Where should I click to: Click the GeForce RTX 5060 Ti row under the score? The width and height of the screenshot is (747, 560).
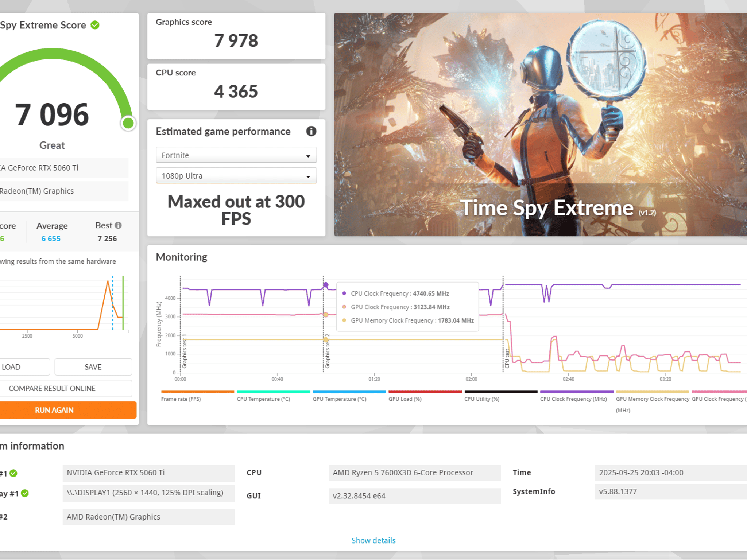coord(64,168)
